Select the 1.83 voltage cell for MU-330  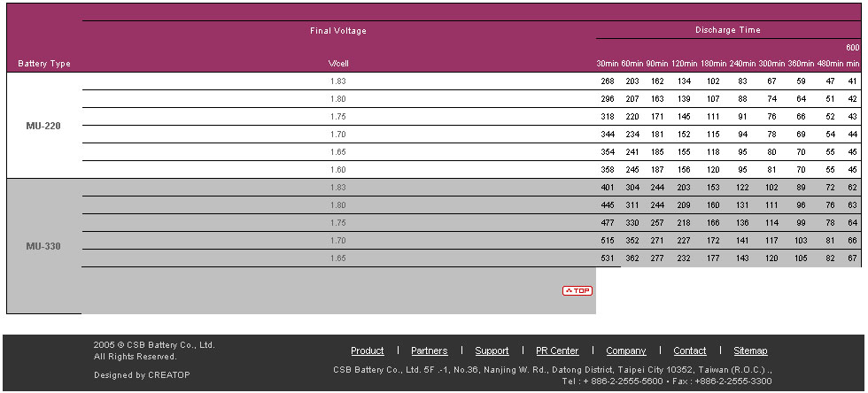(338, 188)
